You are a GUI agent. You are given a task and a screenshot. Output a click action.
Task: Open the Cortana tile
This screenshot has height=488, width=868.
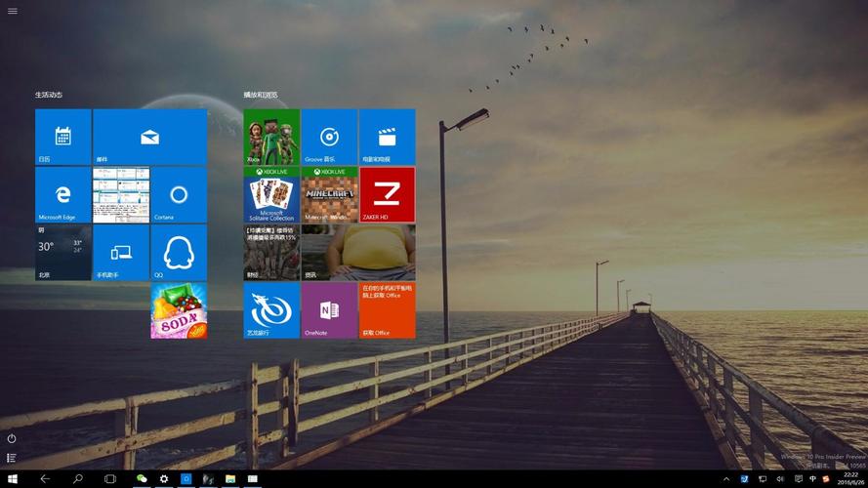click(179, 195)
